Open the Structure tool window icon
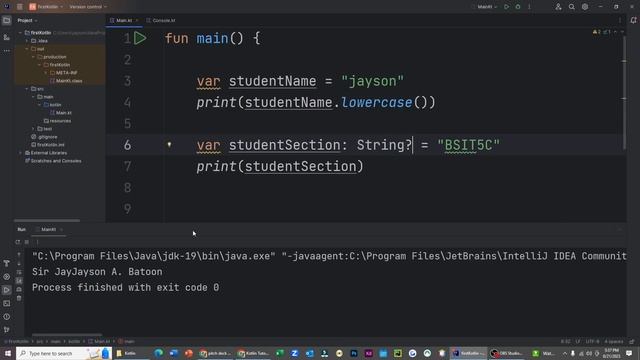The image size is (640, 360). [x=7, y=37]
